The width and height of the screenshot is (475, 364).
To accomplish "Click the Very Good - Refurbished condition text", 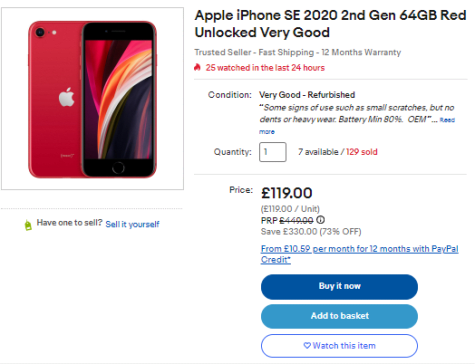I will point(307,95).
